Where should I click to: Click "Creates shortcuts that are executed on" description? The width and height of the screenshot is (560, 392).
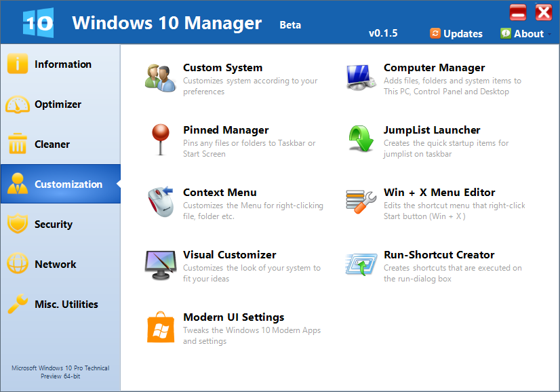pos(452,273)
